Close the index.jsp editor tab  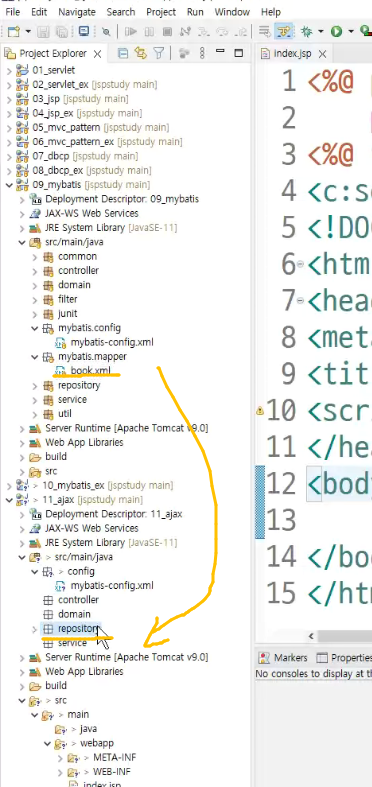click(322, 54)
